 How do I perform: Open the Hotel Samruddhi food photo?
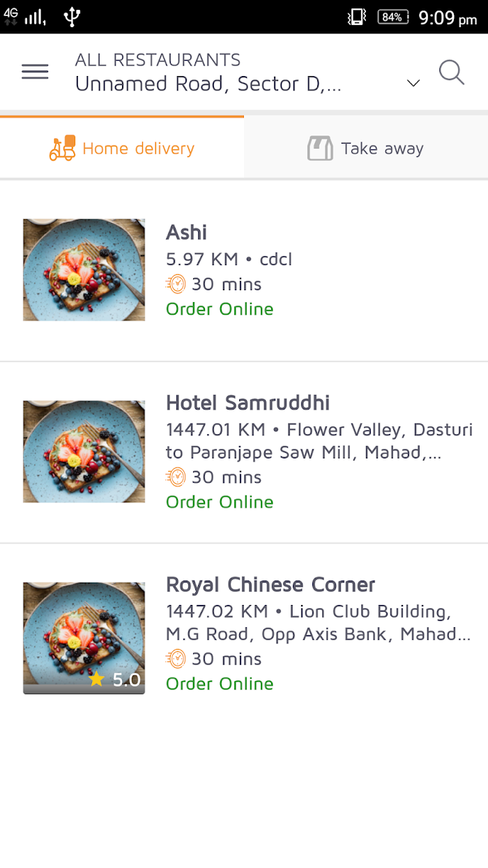pyautogui.click(x=84, y=451)
